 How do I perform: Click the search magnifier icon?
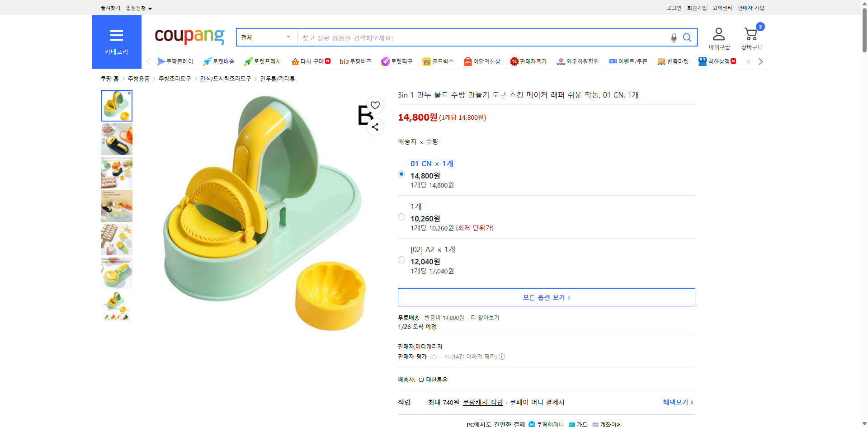[x=687, y=38]
